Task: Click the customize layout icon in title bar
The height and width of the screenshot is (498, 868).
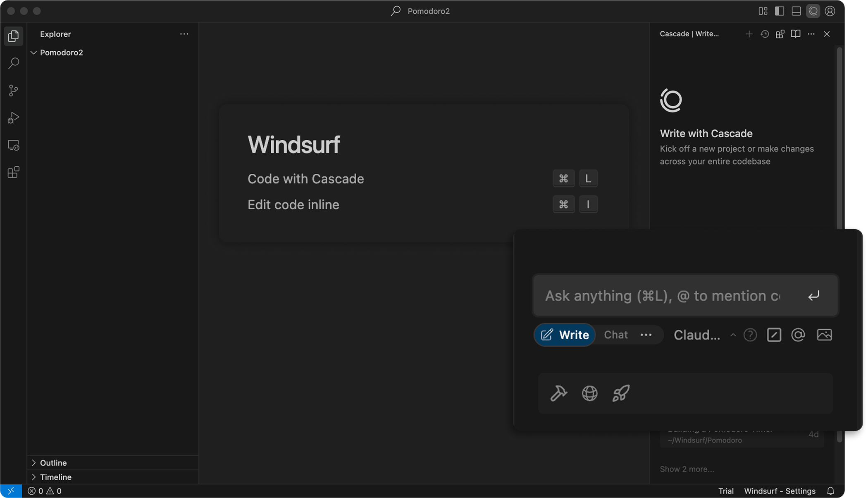Action: (763, 11)
